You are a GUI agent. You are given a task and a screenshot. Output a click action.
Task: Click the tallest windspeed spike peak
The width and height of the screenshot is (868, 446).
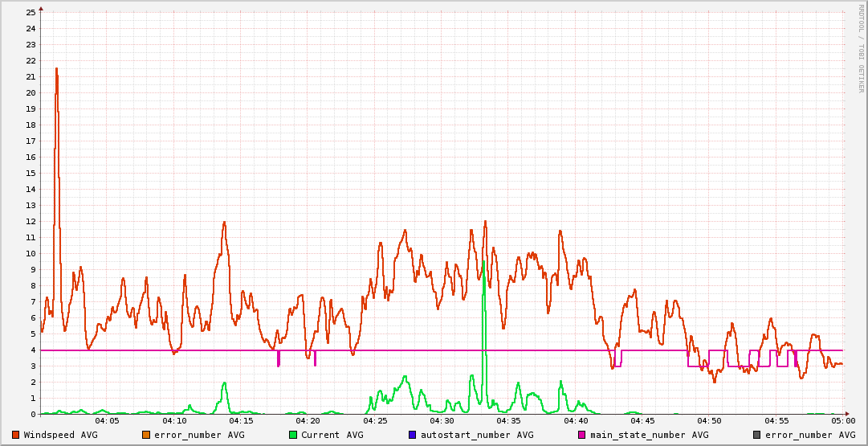56,69
